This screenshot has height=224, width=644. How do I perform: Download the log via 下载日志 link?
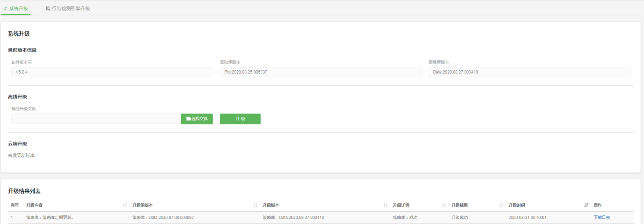click(602, 217)
